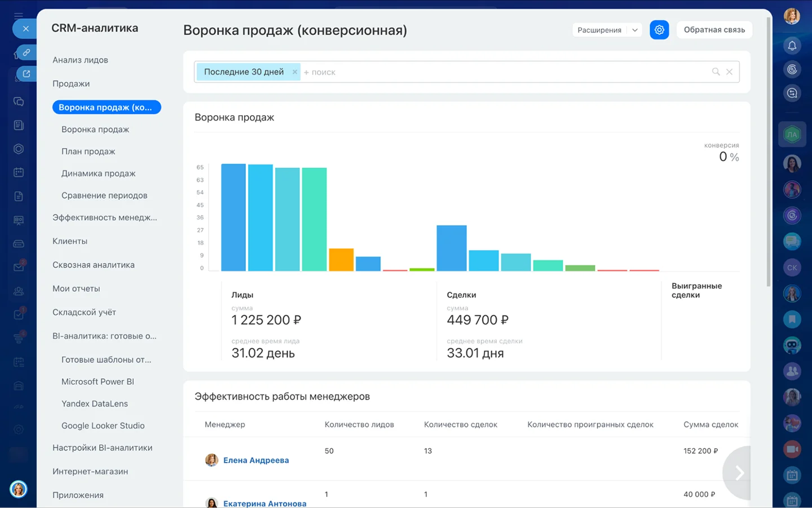Open Приложения section
The height and width of the screenshot is (508, 812).
click(78, 495)
